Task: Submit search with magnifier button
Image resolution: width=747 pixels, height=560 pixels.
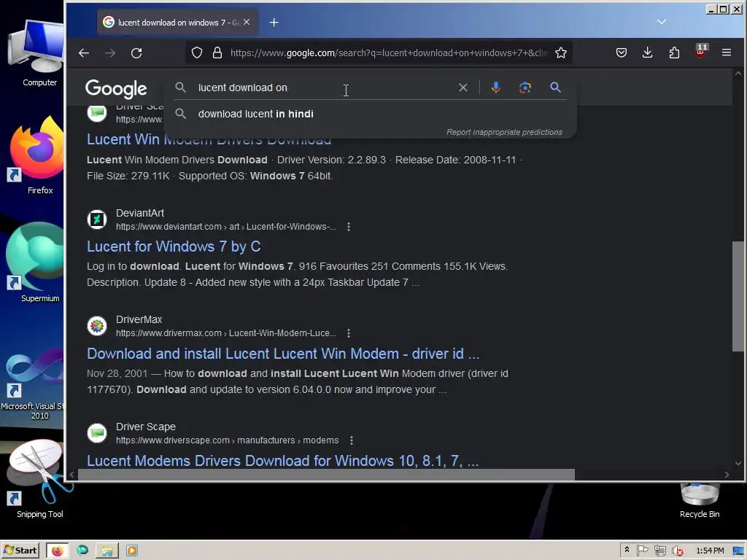Action: [x=555, y=87]
